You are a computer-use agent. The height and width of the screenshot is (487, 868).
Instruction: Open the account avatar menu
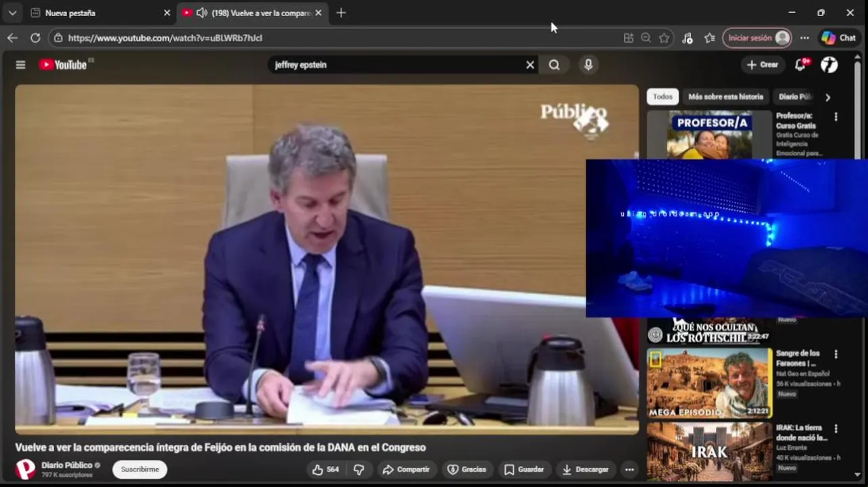click(829, 65)
